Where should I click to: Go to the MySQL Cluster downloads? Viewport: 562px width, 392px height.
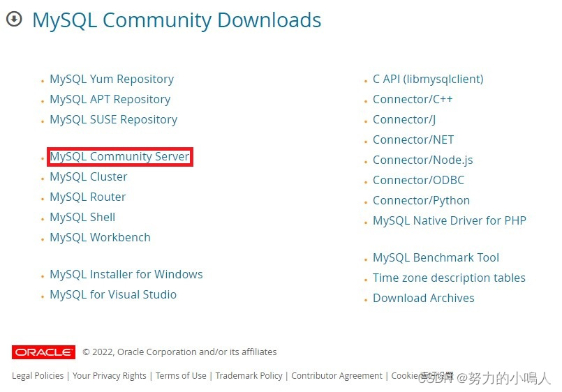(89, 177)
